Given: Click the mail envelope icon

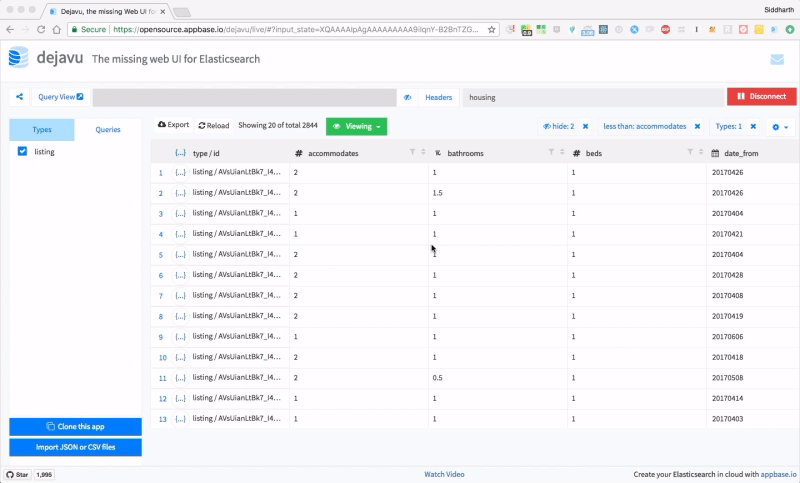Looking at the screenshot, I should (x=777, y=60).
